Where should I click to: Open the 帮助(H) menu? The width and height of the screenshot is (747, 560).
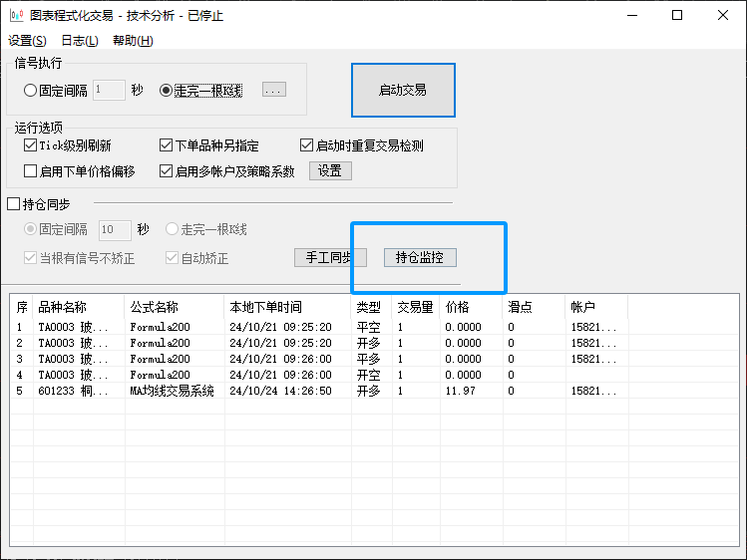133,41
